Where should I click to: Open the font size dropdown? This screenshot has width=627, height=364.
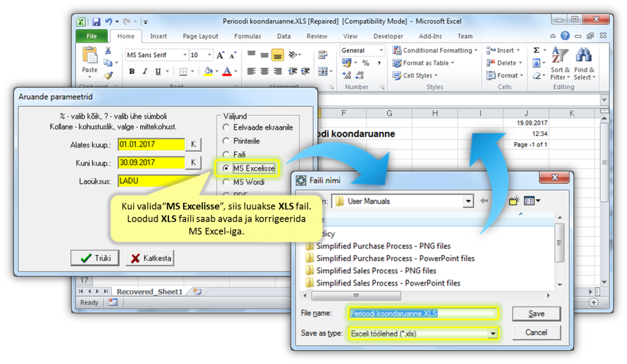[209, 55]
